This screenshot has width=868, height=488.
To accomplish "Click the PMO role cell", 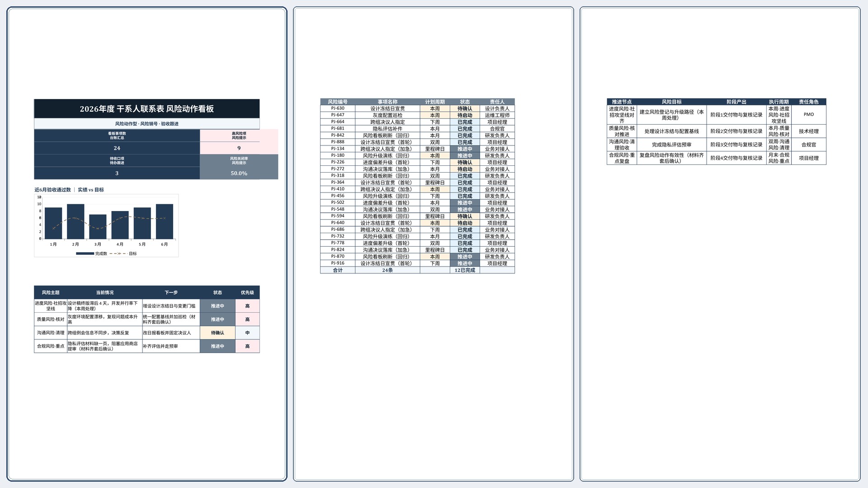I will [x=809, y=115].
